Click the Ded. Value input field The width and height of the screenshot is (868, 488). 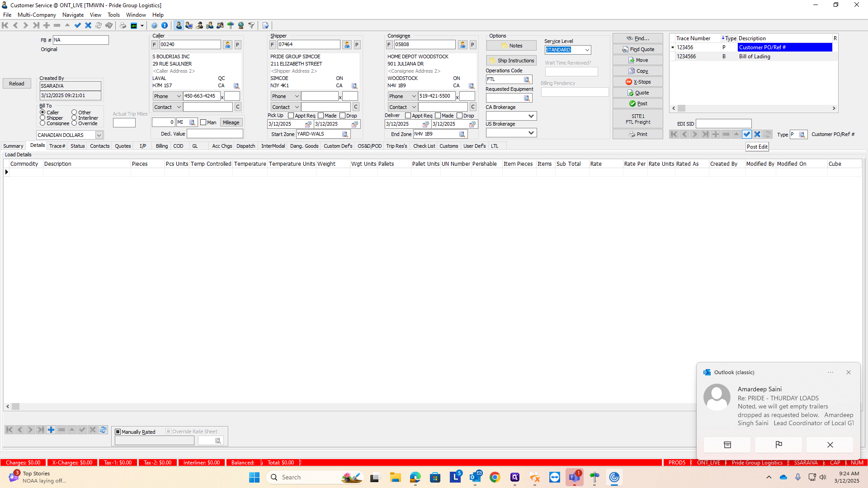(215, 134)
